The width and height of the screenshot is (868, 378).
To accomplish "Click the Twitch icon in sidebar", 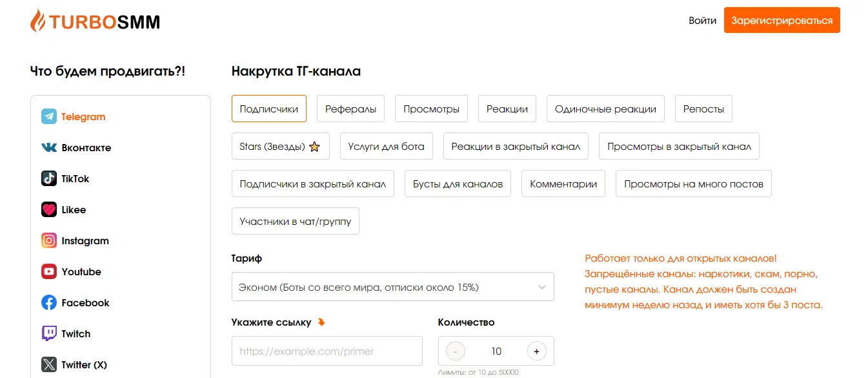I will (49, 334).
